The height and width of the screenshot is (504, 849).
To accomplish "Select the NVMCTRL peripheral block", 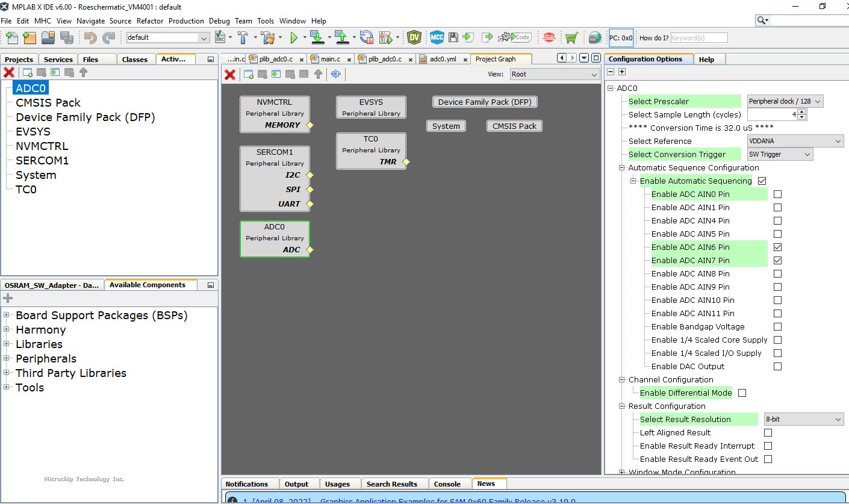I will pos(275,114).
